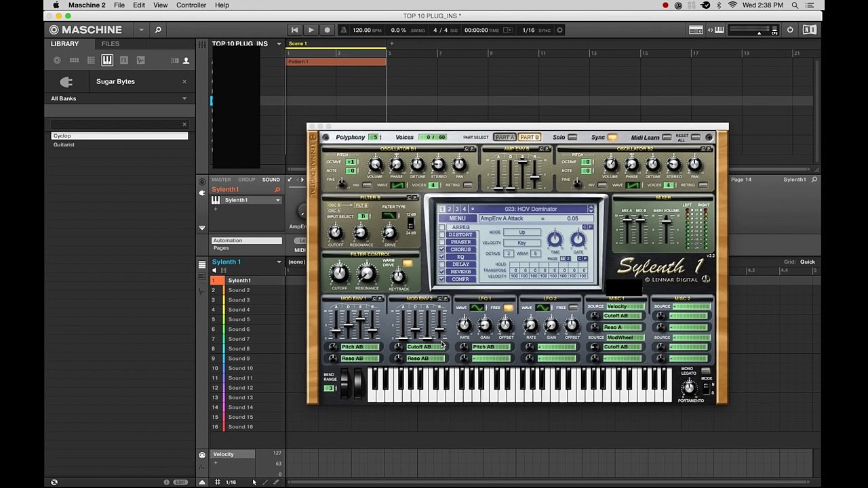Image resolution: width=868 pixels, height=488 pixels.
Task: Add a new scene with plus button
Action: (391, 44)
